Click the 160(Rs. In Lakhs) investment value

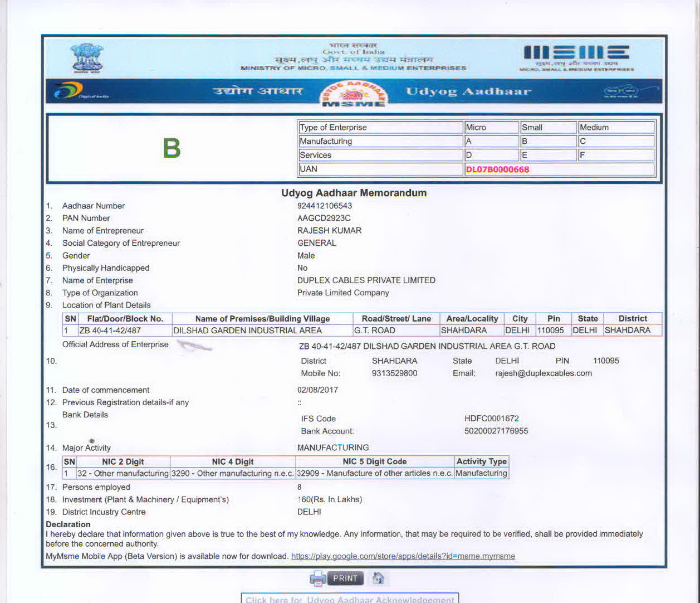tap(330, 499)
